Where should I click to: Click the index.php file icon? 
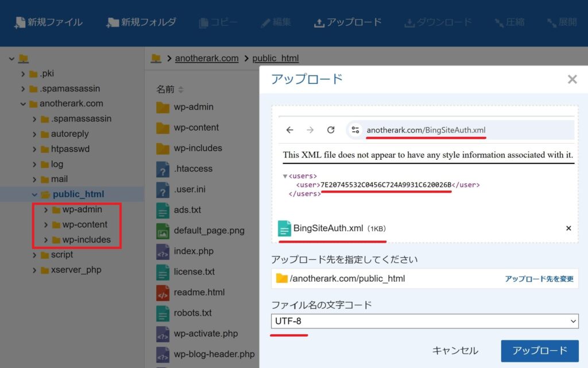coord(163,252)
